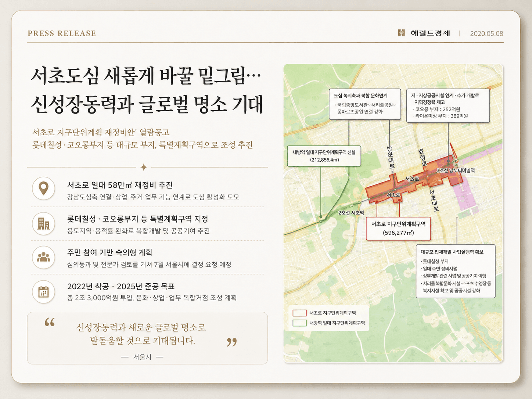Click the green legend swatch 내방역 일대
532x399 pixels.
tap(299, 323)
